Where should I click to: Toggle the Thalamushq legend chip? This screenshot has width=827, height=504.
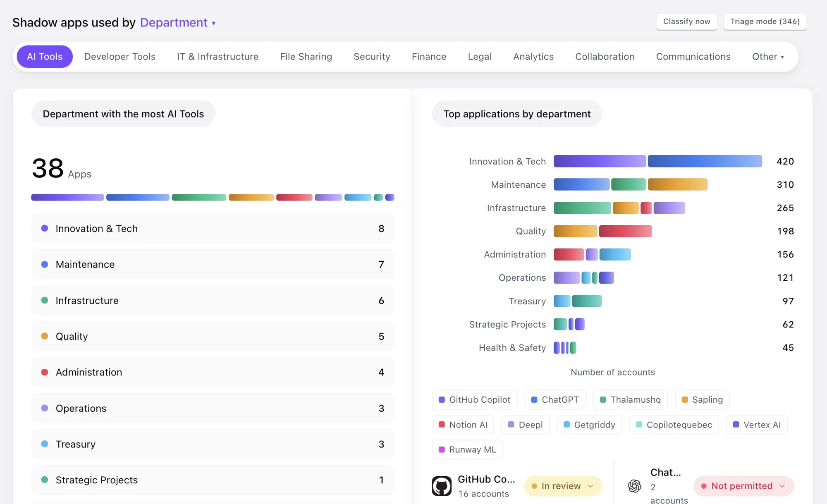[x=630, y=400]
